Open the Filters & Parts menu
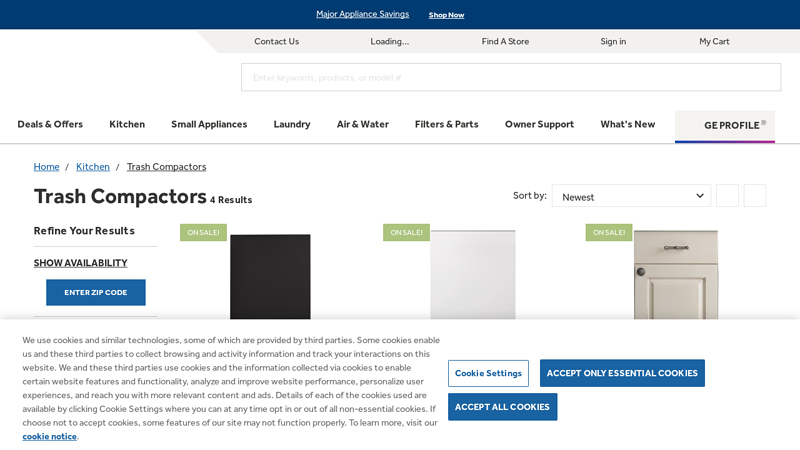Screen dimensions: 800x450 (446, 124)
